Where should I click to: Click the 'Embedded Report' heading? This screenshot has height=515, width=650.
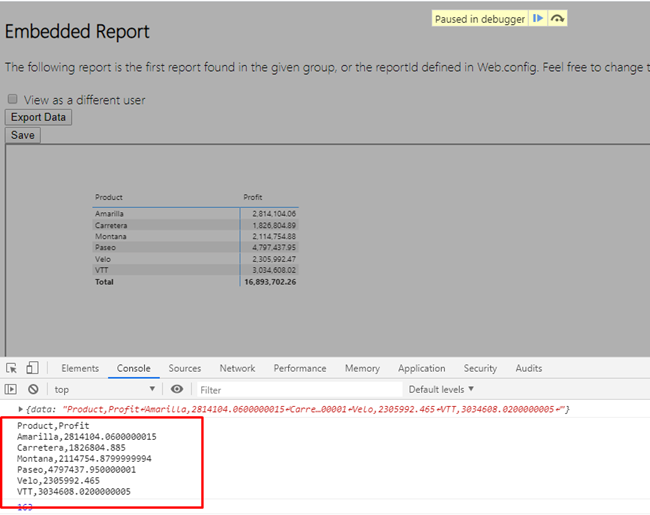[77, 32]
